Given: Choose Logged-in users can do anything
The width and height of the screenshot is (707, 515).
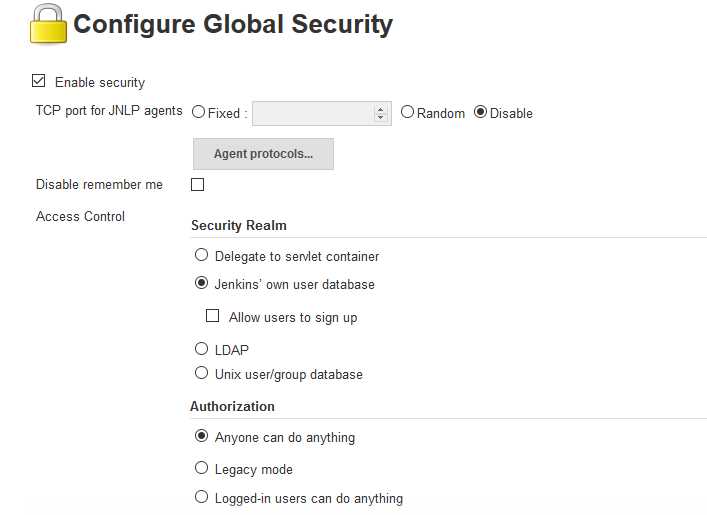Looking at the screenshot, I should pos(201,497).
